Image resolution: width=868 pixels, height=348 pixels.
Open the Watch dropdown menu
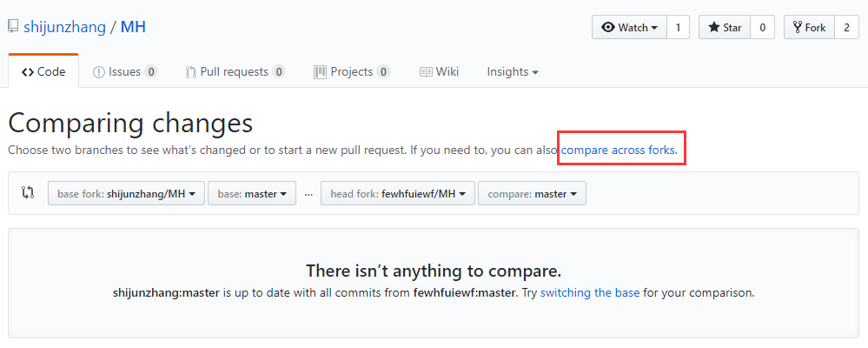point(629,27)
